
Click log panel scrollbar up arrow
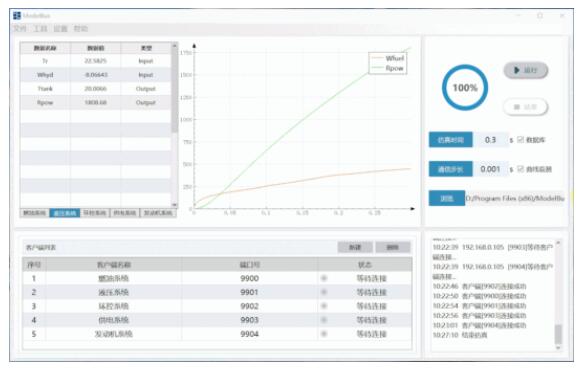click(x=558, y=243)
